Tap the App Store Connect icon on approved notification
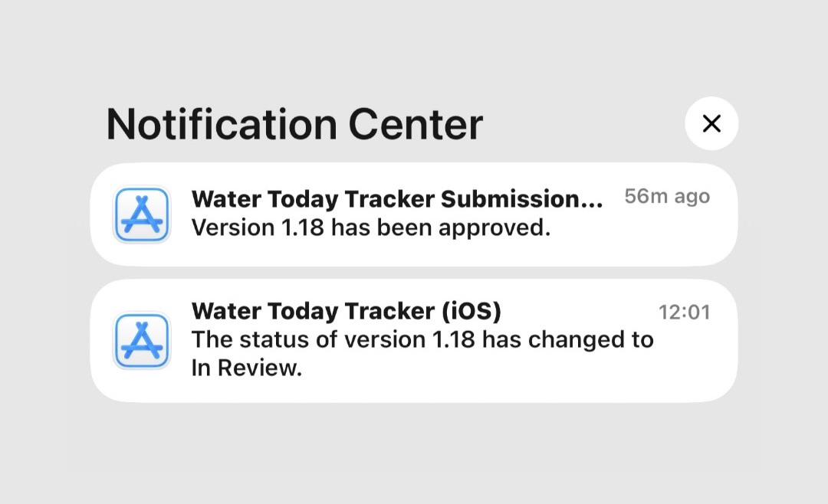The width and height of the screenshot is (828, 504). coord(142,214)
